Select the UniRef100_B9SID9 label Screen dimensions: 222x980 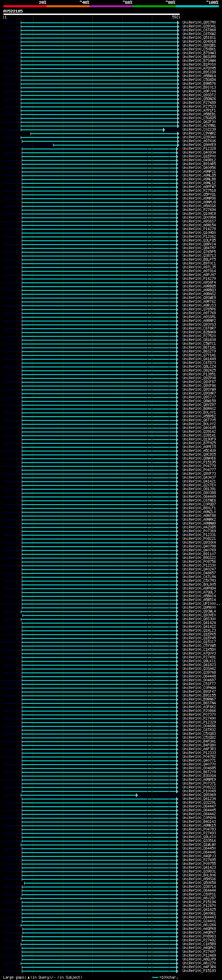tap(199, 72)
